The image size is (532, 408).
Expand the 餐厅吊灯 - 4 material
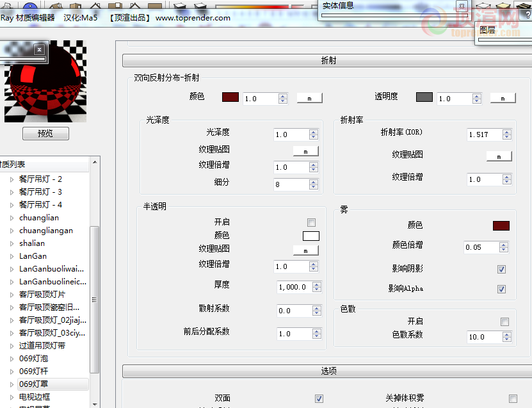pyautogui.click(x=12, y=205)
